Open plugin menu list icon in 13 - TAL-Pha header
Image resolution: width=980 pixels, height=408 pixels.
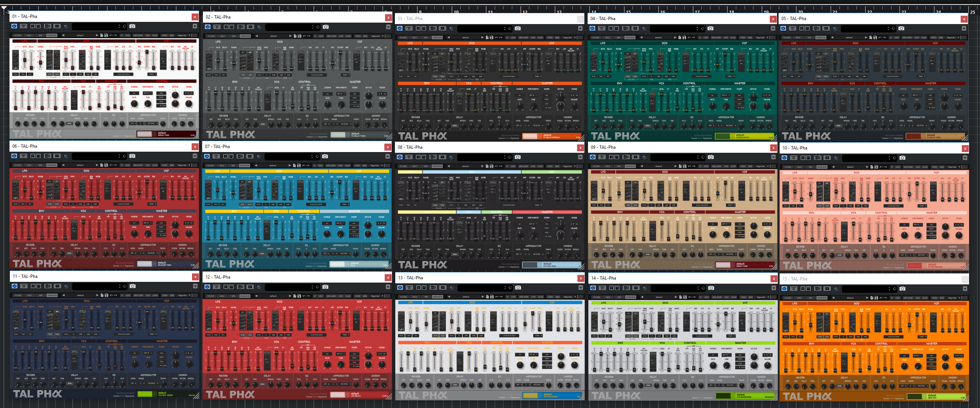point(443,288)
